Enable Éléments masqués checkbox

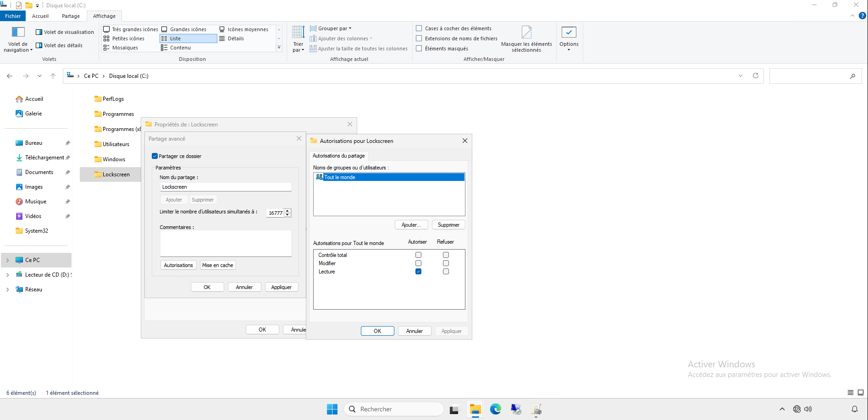point(419,49)
